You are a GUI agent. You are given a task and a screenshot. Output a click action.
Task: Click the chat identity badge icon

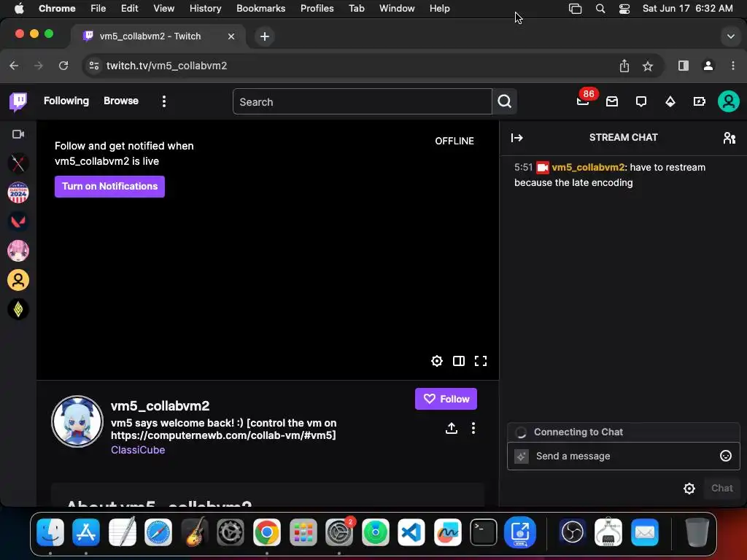pyautogui.click(x=522, y=456)
